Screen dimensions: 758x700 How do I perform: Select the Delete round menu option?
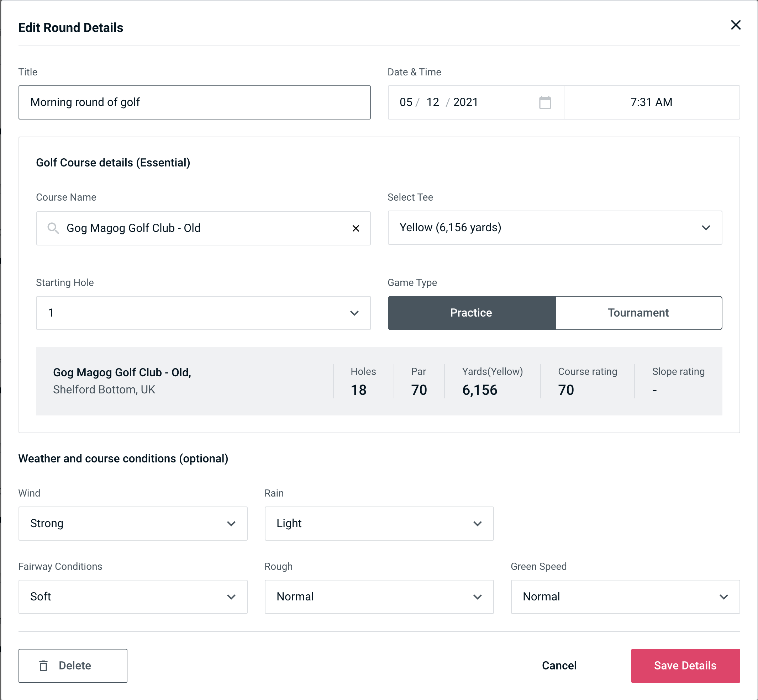coord(73,666)
